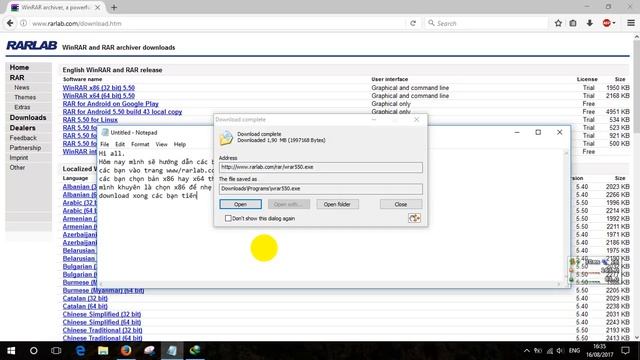Screen dimensions: 640x360
Task: Open Notepad Edit menu
Action: [x=120, y=144]
